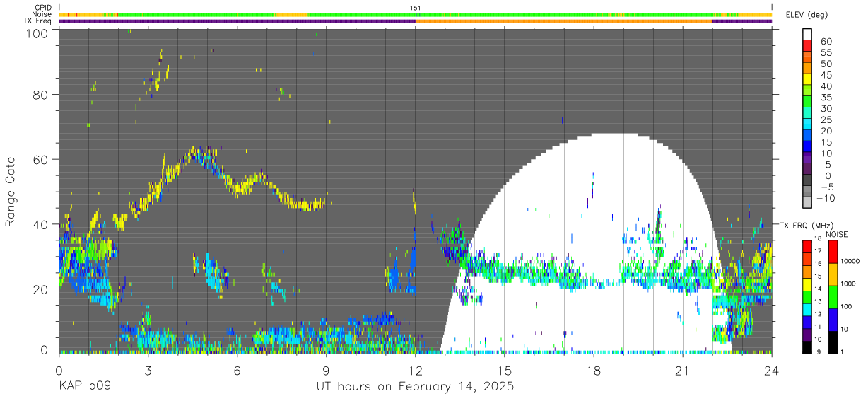868x401 pixels.
Task: Click the 12 hour tick on time axis
Action: click(x=415, y=370)
